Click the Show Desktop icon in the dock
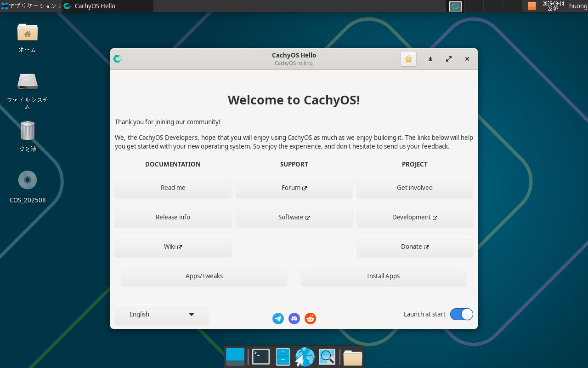Screen dimensions: 588x368 click(x=235, y=357)
